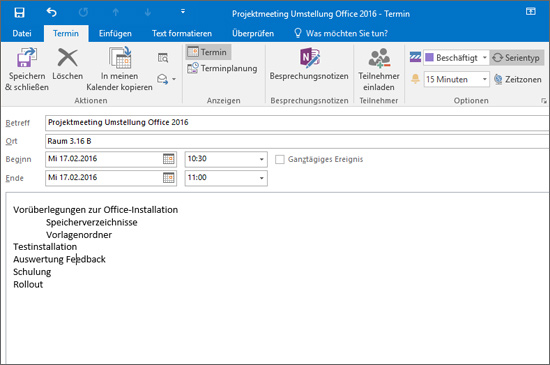This screenshot has height=365, width=550.
Task: Click the purple Beschäftigt color square
Action: coord(429,57)
